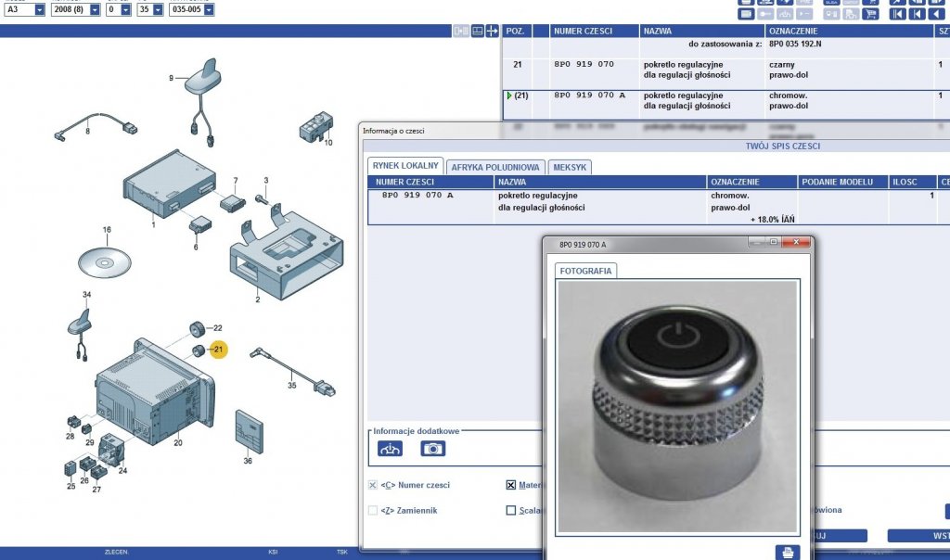This screenshot has width=950, height=560.
Task: Click the card-view icon left of key icon
Action: point(746,13)
